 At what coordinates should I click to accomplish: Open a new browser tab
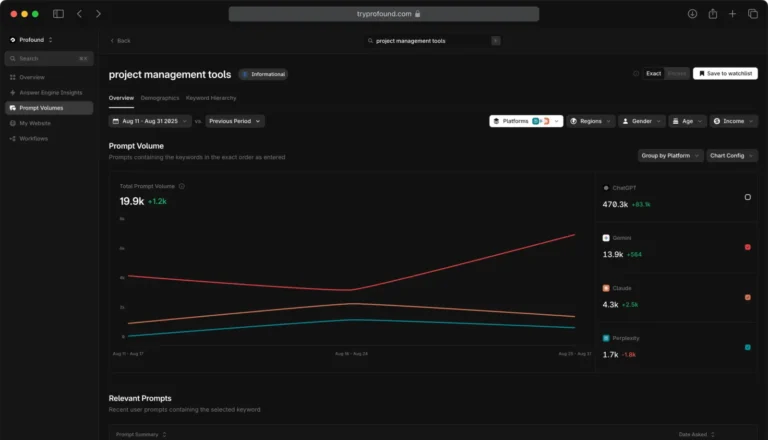click(732, 14)
